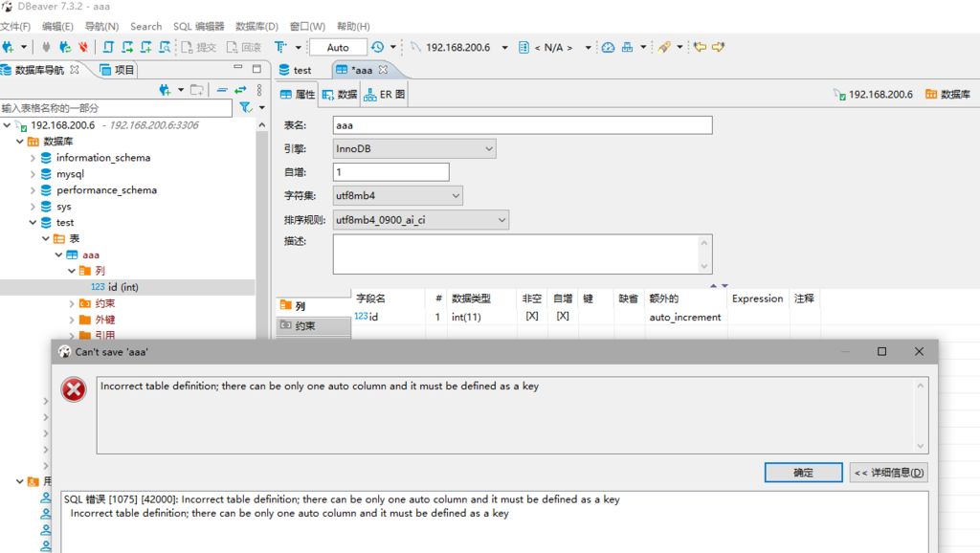
Task: Click the transaction log clock icon
Action: click(x=377, y=47)
